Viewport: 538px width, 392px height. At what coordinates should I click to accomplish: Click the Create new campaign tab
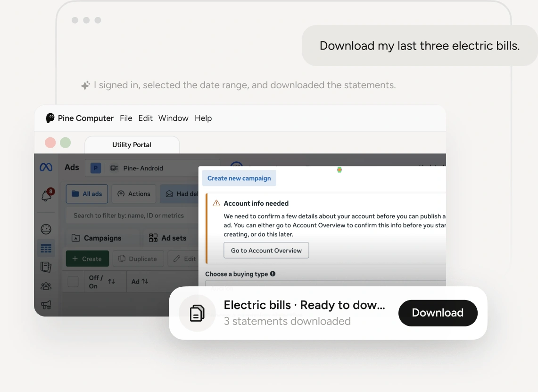239,178
